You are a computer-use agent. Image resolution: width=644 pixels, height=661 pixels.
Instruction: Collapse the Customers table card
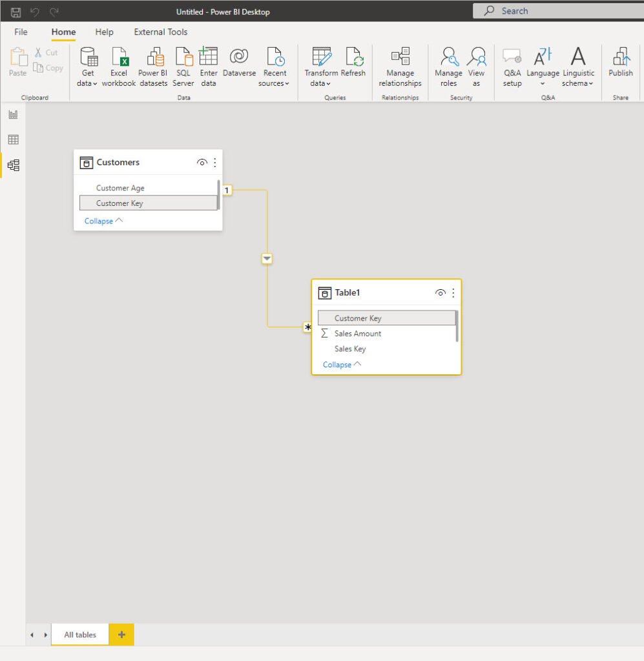coord(103,221)
